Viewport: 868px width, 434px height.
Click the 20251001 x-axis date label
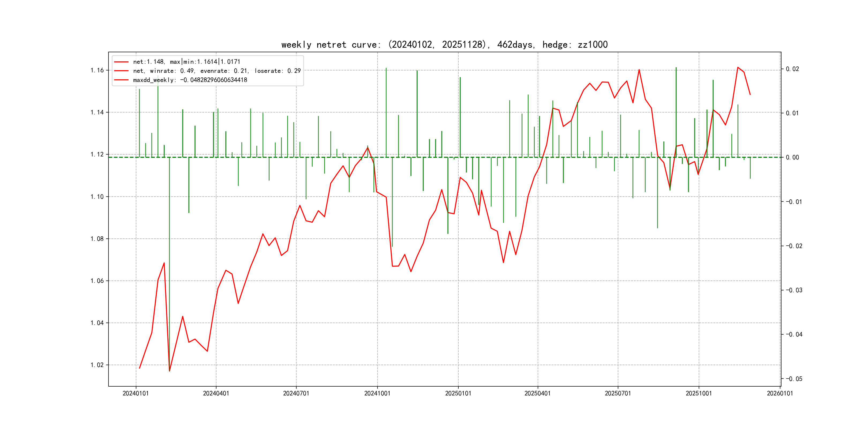coord(698,393)
